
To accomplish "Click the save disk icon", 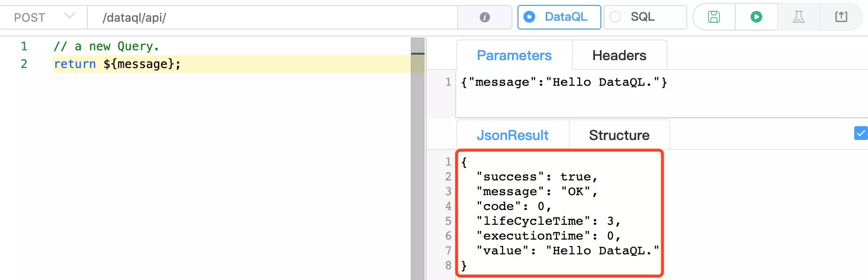I will point(714,17).
